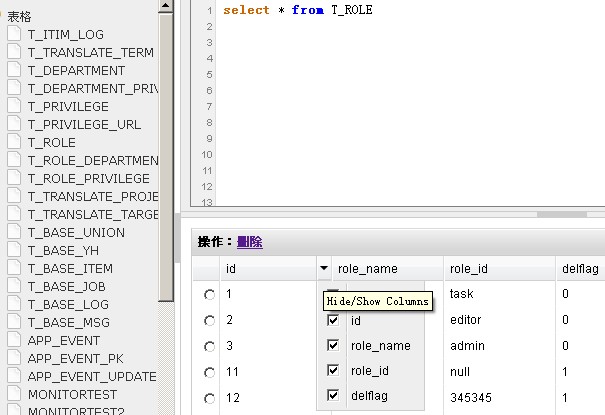Screen dimensions: 605x415
Task: Click into the SQL editor text area
Action: 400,100
